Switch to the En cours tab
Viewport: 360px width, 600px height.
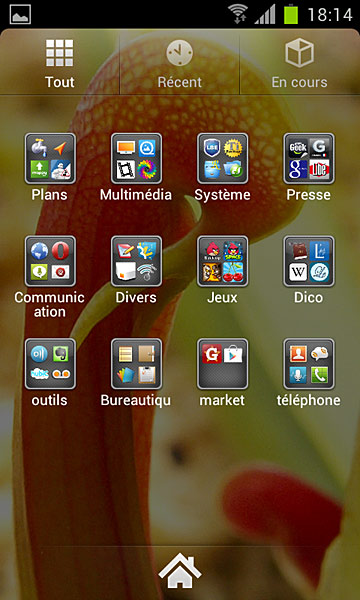pos(300,63)
